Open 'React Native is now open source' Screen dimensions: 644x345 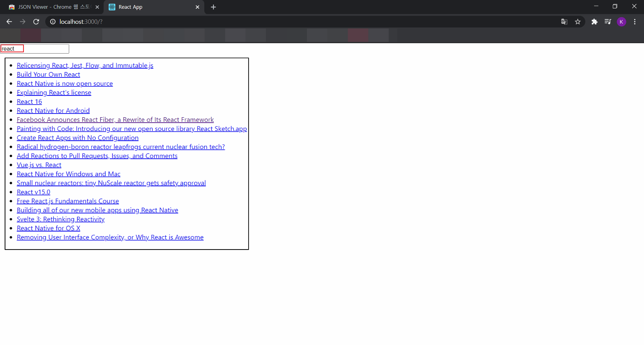pos(65,83)
